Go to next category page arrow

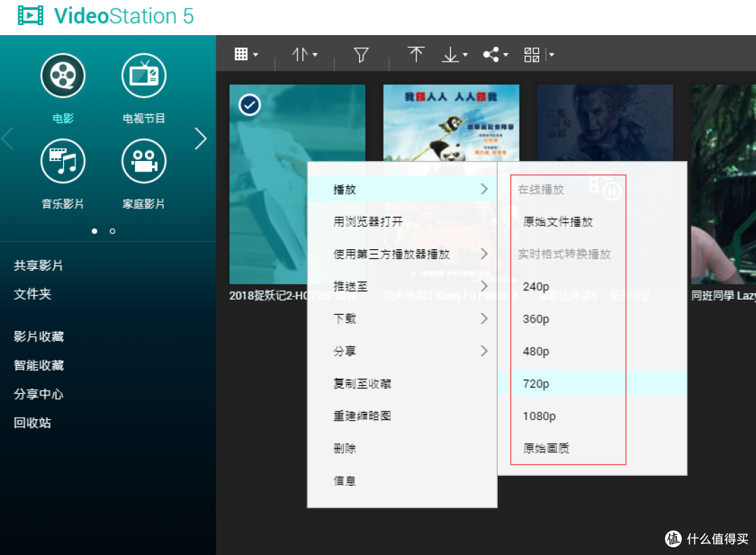tap(201, 139)
